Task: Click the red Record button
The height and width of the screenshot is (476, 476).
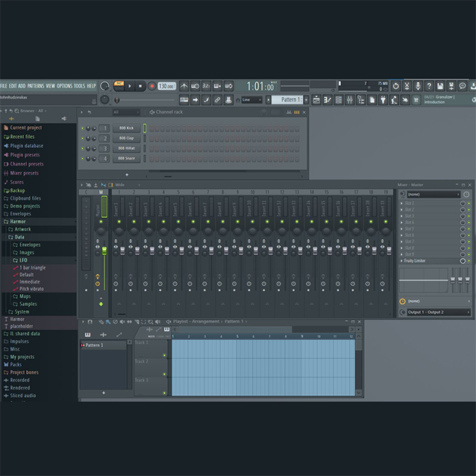Action: (x=152, y=87)
